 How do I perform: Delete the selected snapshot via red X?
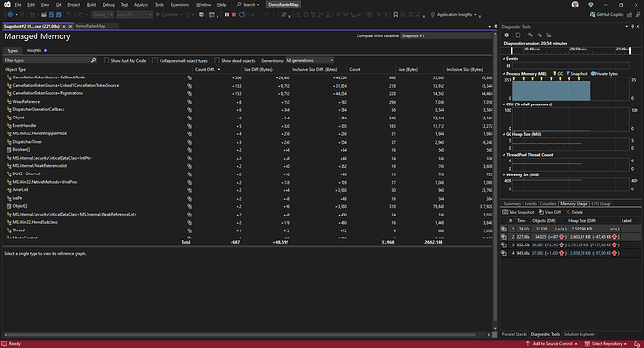coord(574,212)
